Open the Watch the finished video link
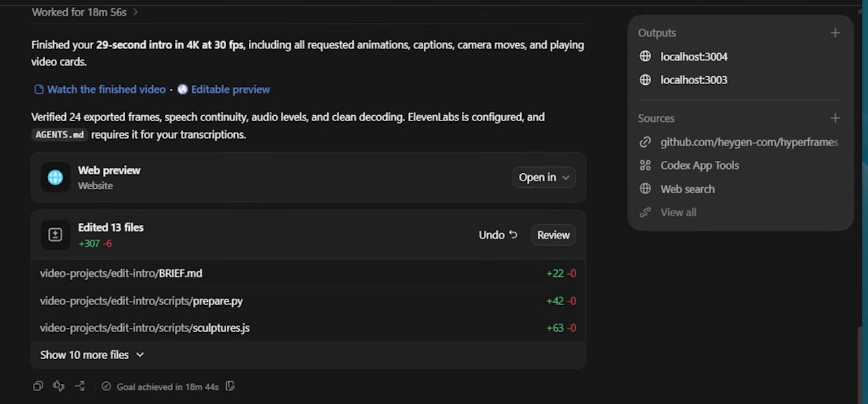Image resolution: width=868 pixels, height=404 pixels. [x=106, y=90]
